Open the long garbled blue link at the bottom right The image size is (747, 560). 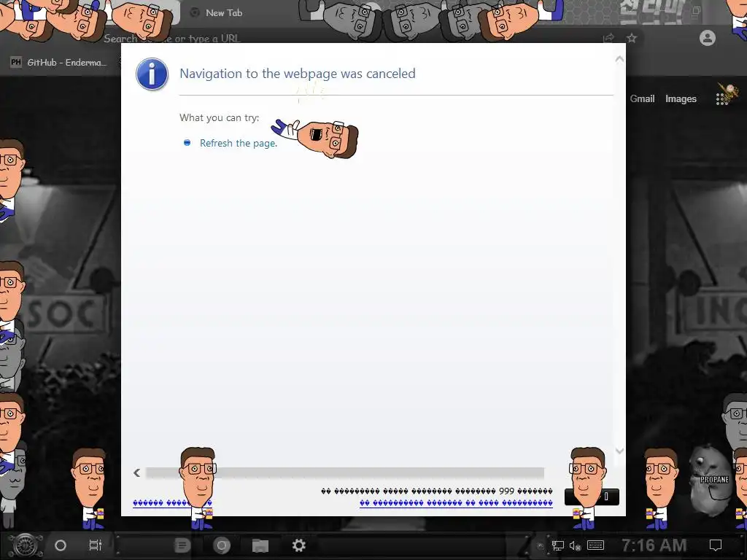(456, 503)
